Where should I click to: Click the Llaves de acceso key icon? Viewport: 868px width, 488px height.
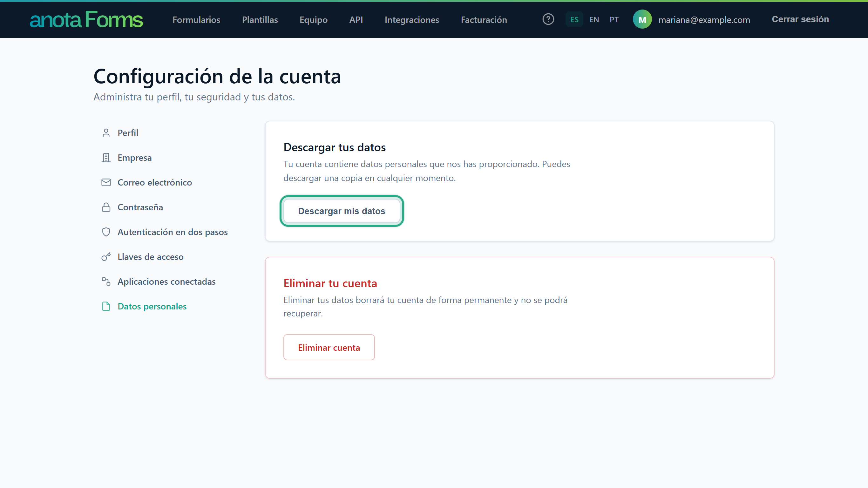coord(106,256)
